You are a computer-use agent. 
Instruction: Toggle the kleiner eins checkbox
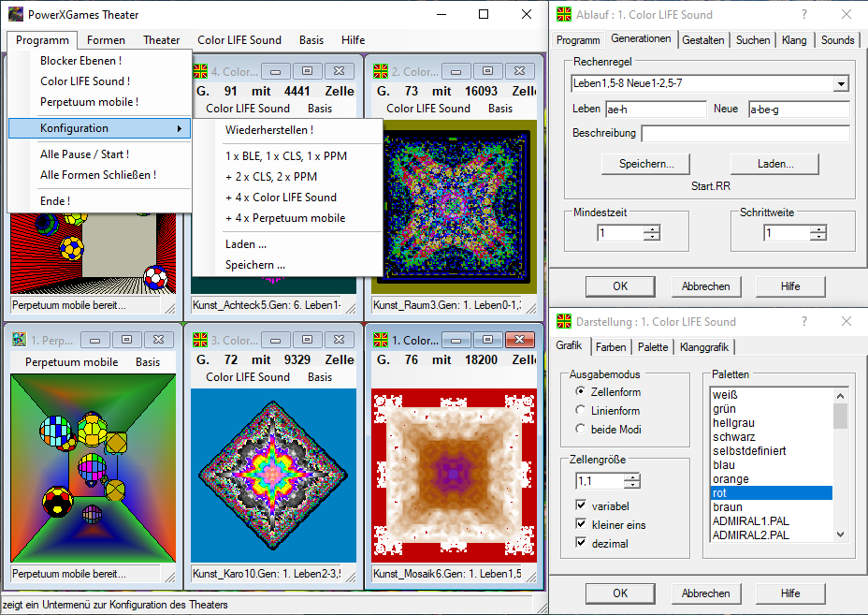coord(581,524)
